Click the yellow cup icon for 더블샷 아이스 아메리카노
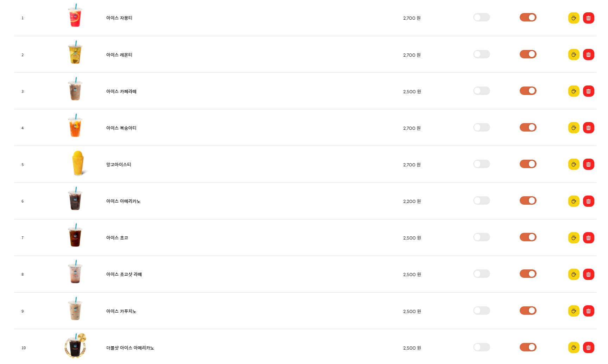Screen dimensions: 608x364 click(x=574, y=347)
